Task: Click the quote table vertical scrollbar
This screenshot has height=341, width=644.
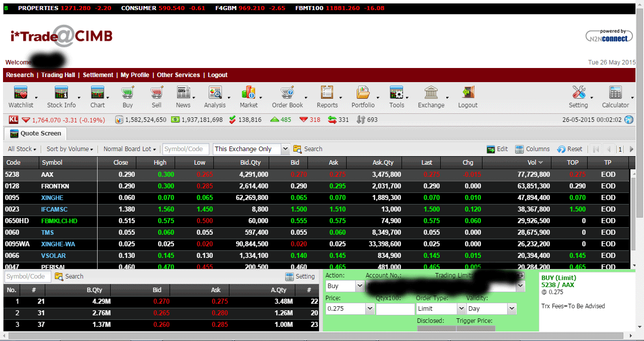Action: [x=633, y=213]
